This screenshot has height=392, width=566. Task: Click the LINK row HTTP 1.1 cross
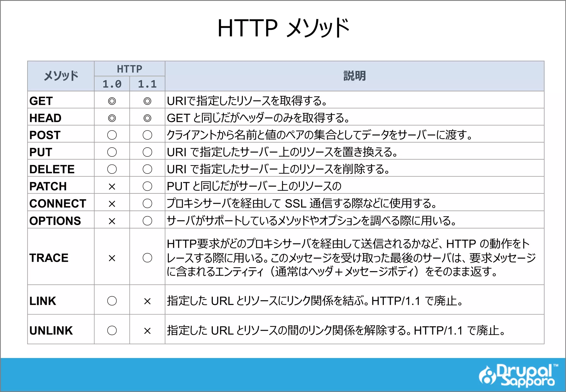click(147, 301)
